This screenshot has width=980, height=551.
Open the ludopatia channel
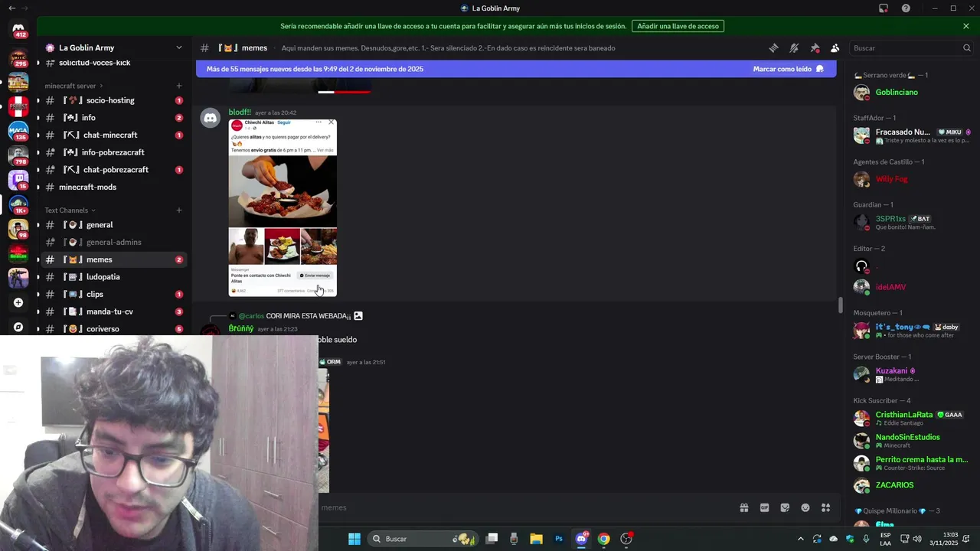(x=113, y=277)
